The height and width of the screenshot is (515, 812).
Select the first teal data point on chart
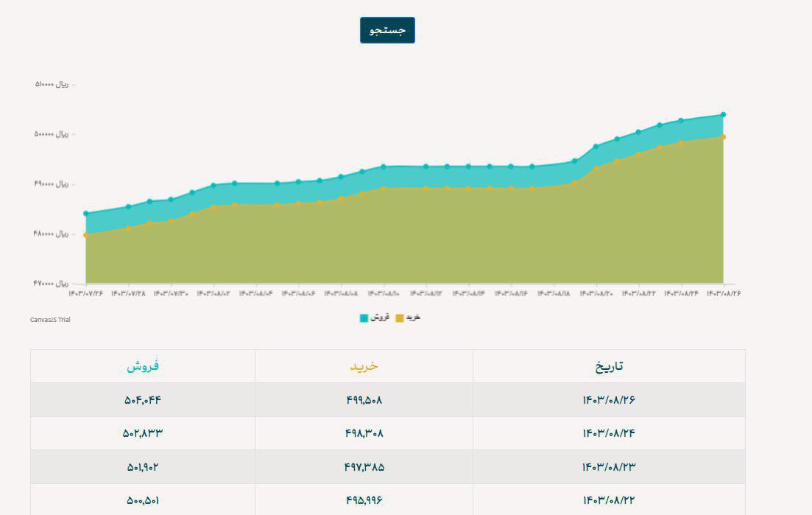pyautogui.click(x=86, y=214)
